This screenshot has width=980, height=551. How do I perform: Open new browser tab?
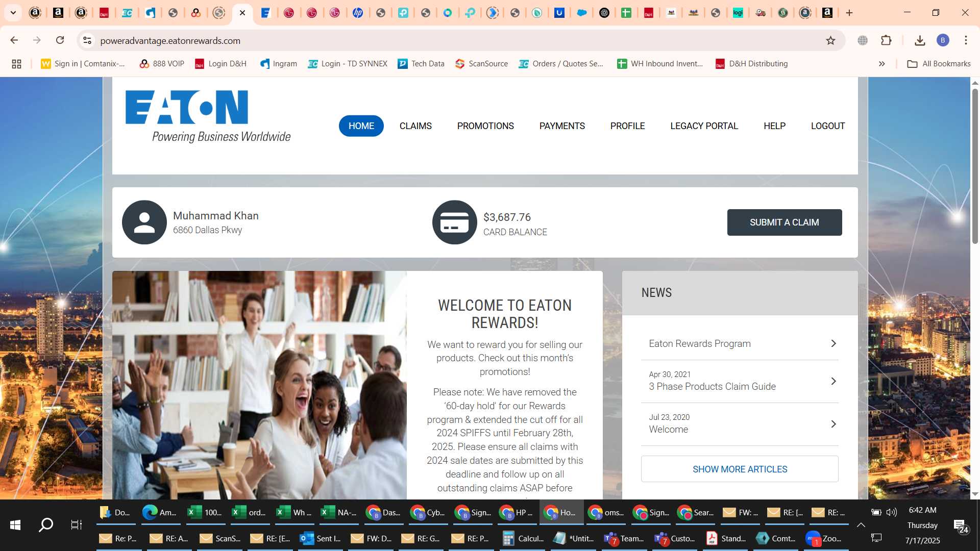(x=849, y=13)
